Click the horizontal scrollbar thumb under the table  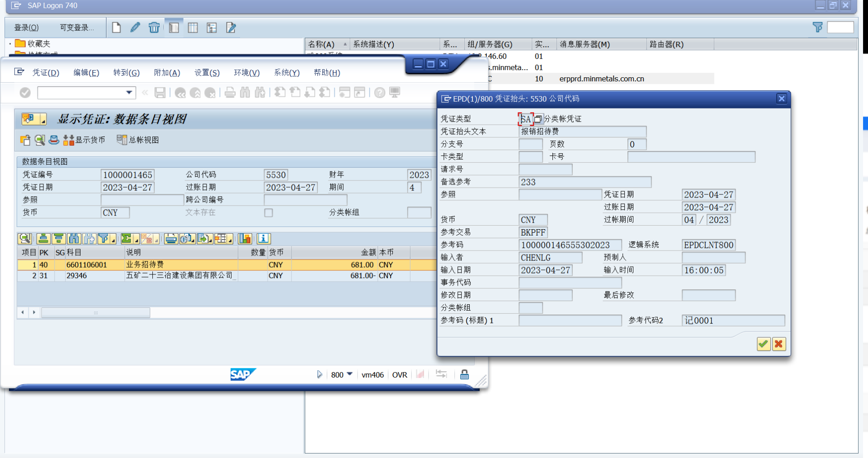pyautogui.click(x=96, y=312)
